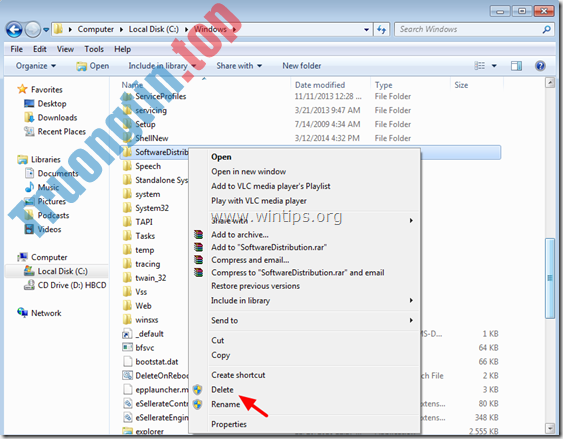Viewport: 563px width, 439px height.
Task: Open the Help menu
Action: pyautogui.click(x=122, y=49)
